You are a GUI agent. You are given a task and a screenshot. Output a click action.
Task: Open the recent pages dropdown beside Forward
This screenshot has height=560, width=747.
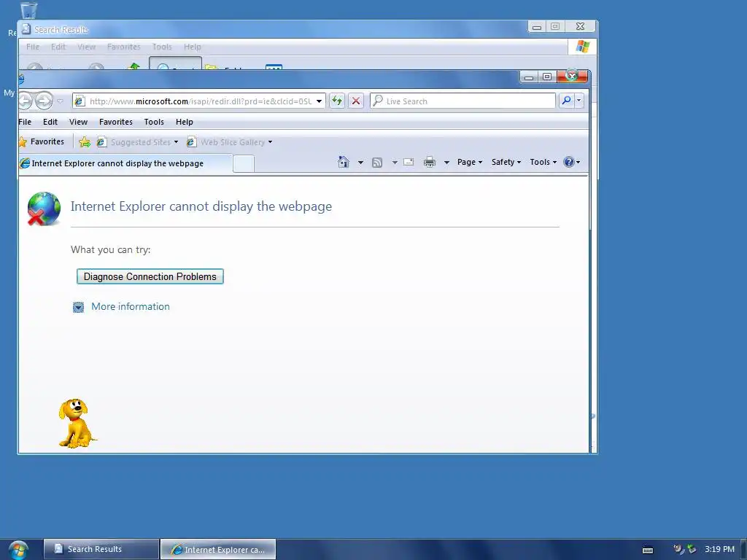pos(60,101)
